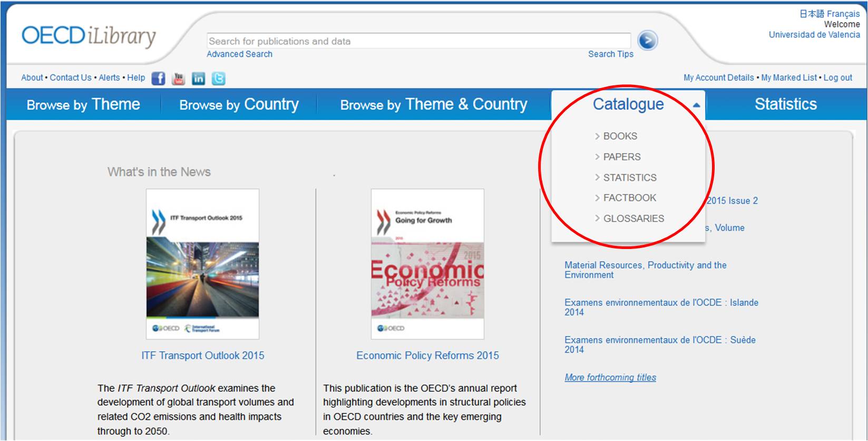This screenshot has height=441, width=868.
Task: Open the Statistics tab
Action: pyautogui.click(x=785, y=104)
